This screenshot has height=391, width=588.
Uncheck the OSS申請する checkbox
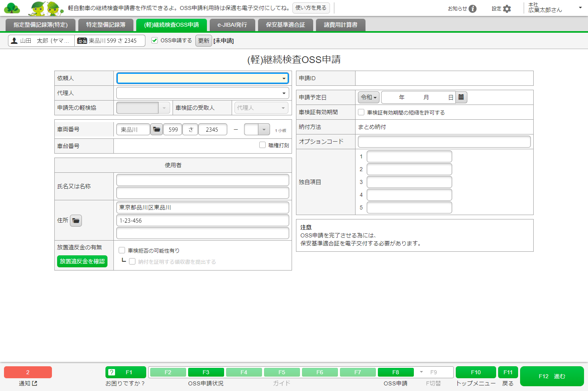pyautogui.click(x=155, y=40)
